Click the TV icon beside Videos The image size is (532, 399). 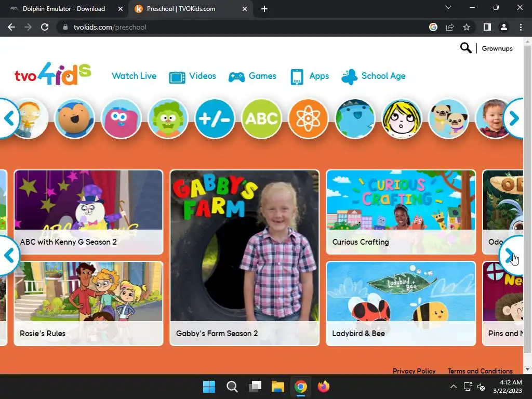pos(177,77)
